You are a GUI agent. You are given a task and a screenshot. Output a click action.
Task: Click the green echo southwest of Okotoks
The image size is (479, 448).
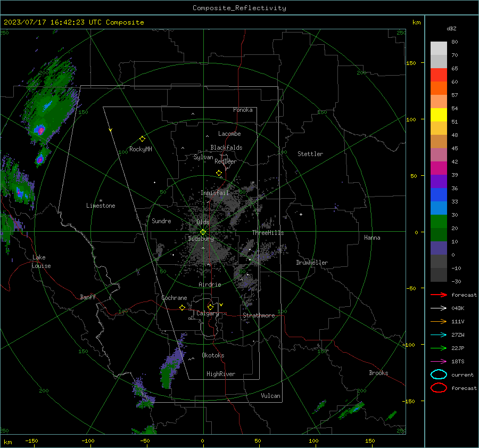pos(166,378)
